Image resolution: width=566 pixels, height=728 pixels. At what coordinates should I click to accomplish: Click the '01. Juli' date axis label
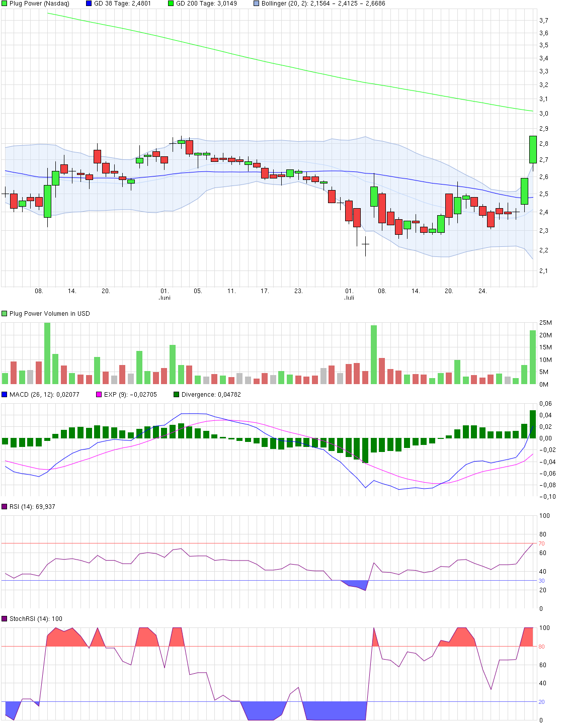(349, 294)
